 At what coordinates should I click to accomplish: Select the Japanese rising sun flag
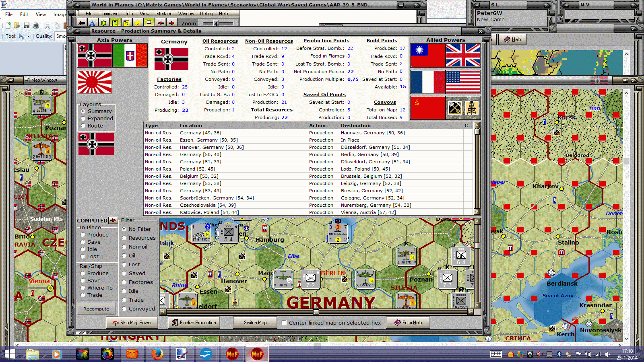tap(95, 82)
